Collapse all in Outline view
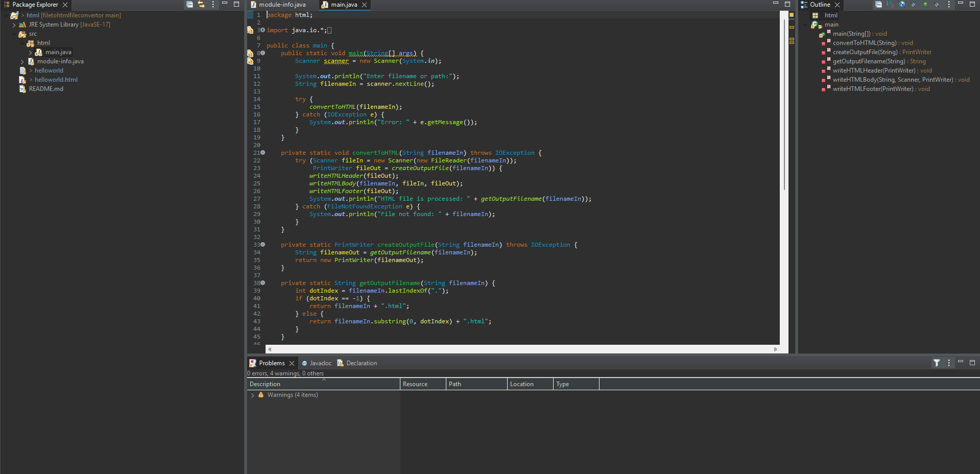The width and height of the screenshot is (980, 474). click(878, 5)
